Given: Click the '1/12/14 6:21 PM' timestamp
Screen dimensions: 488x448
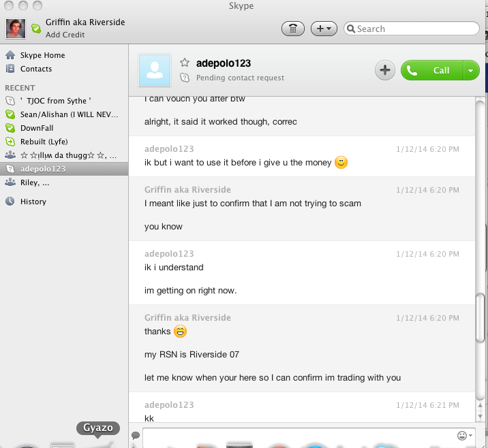Looking at the screenshot, I should coord(427,405).
